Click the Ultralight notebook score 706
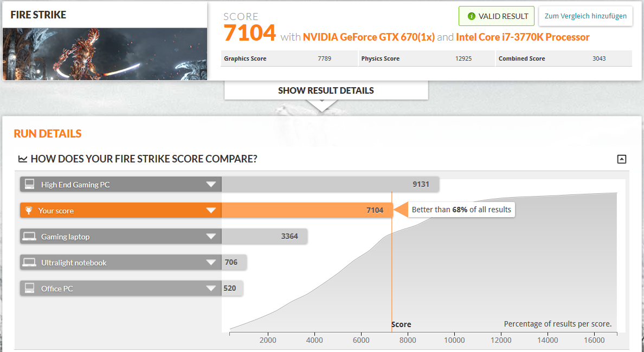This screenshot has width=644, height=352. point(231,262)
